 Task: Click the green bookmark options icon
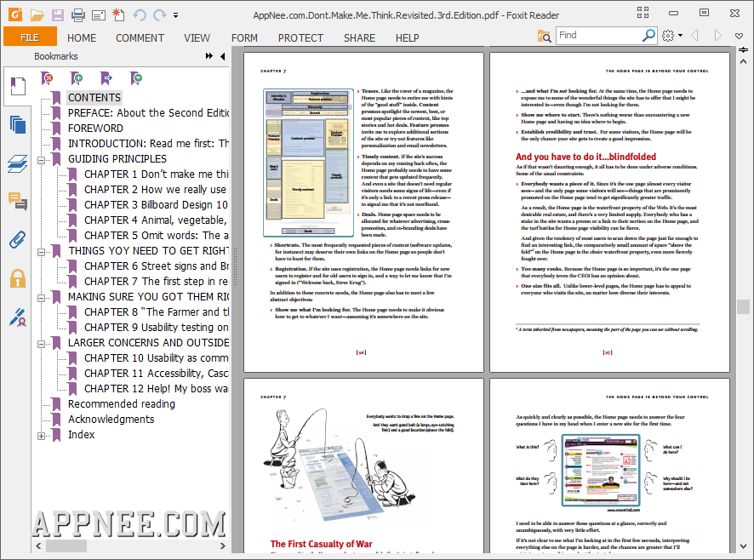136,78
